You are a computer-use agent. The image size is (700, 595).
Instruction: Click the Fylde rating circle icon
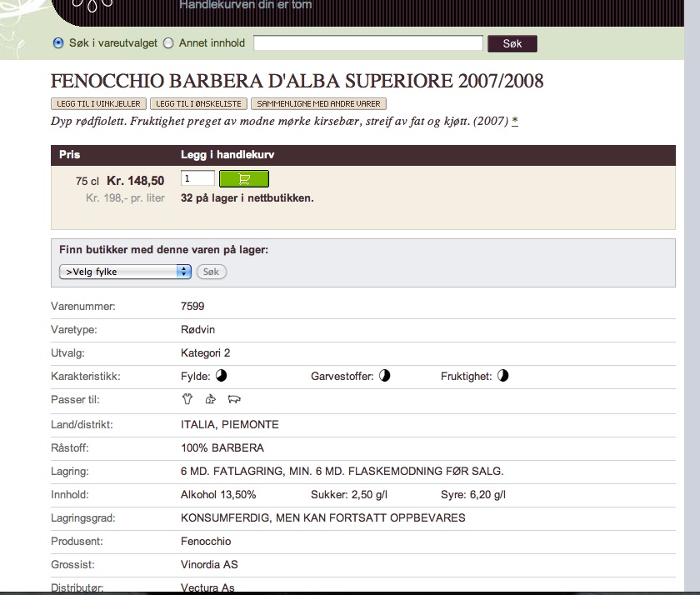point(222,376)
